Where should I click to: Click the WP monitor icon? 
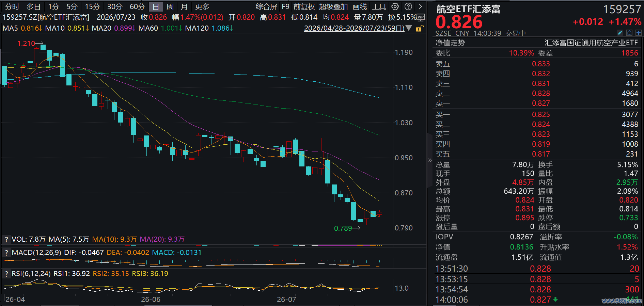[421, 17]
